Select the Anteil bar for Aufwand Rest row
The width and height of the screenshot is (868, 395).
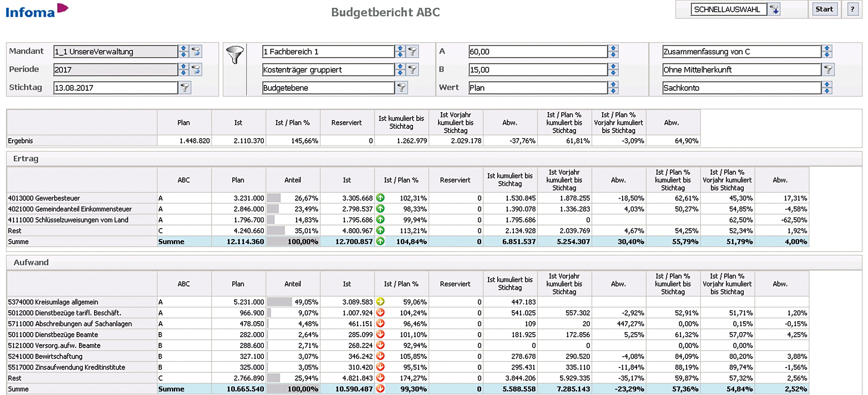(x=274, y=378)
